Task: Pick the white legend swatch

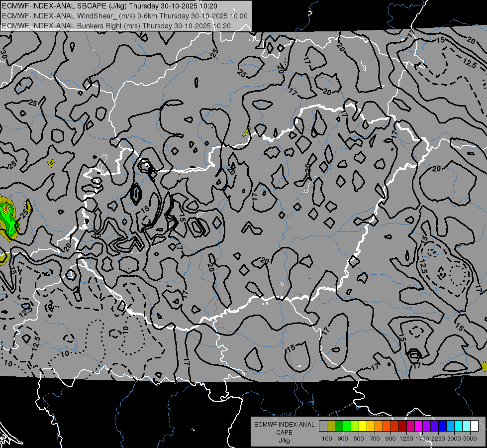Action: (475, 426)
